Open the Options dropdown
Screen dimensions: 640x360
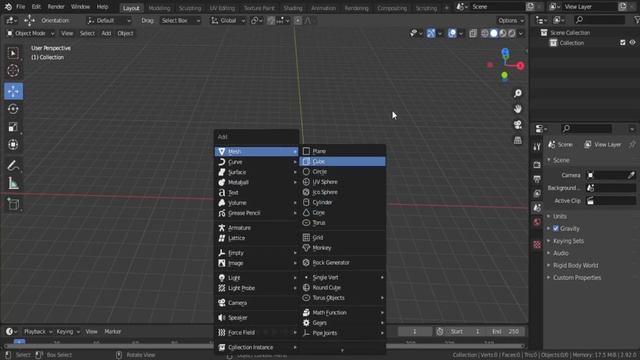coord(510,20)
